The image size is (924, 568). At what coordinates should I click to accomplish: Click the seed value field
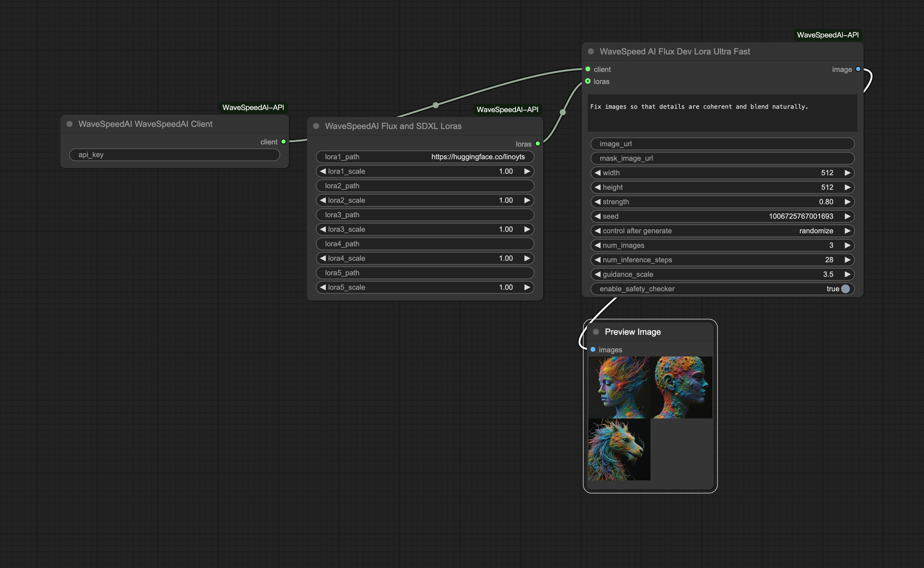pyautogui.click(x=800, y=216)
